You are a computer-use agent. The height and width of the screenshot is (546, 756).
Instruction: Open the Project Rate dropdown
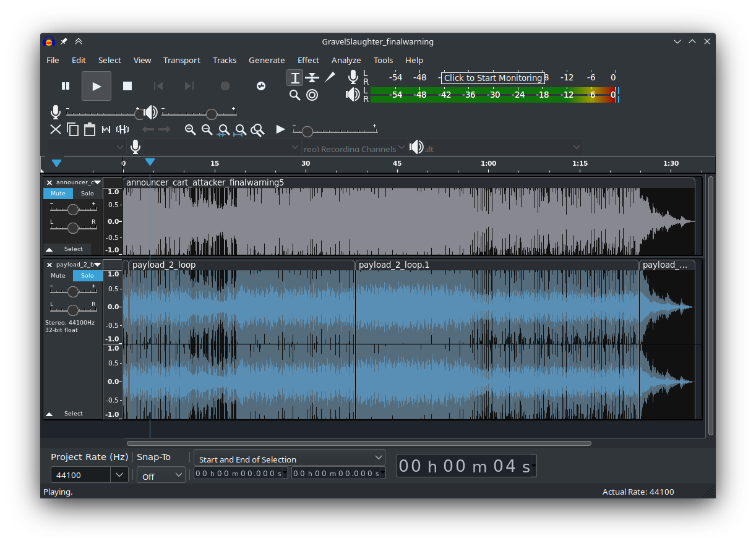pyautogui.click(x=89, y=475)
